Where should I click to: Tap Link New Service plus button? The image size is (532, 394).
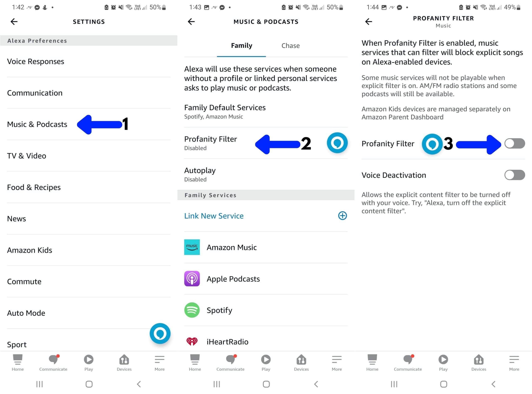coord(344,215)
